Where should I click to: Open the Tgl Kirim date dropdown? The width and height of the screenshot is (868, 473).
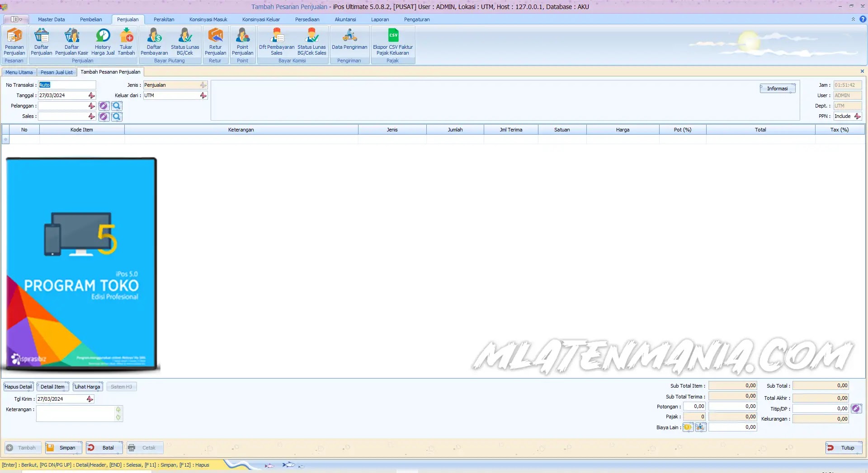point(90,399)
